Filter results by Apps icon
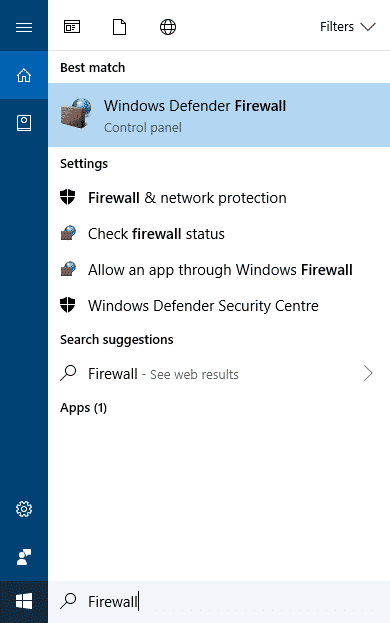 tap(72, 27)
